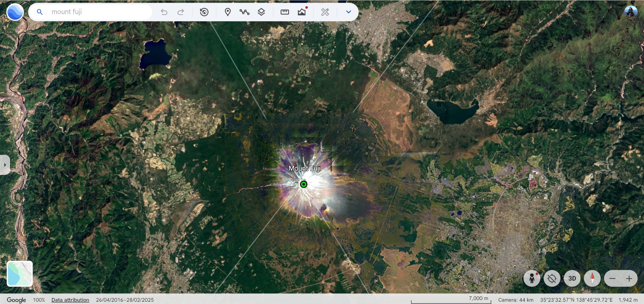The image size is (644, 304).
Task: Open the drawing tools icon
Action: pyautogui.click(x=325, y=12)
